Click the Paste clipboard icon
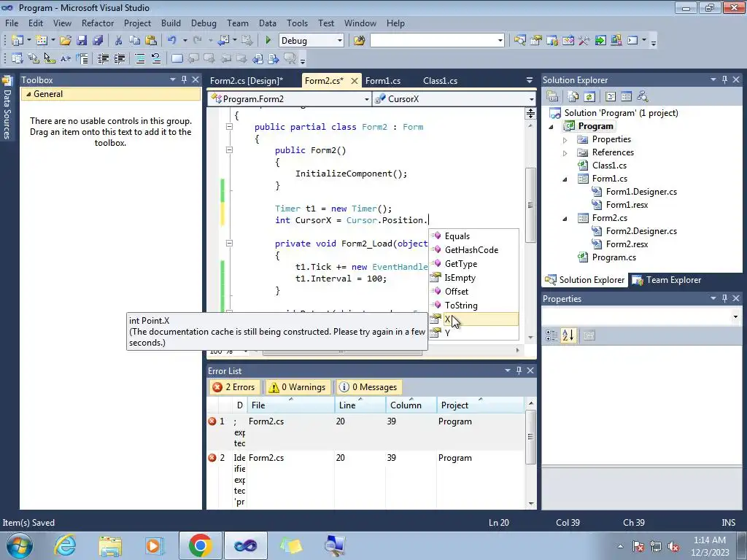Image resolution: width=747 pixels, height=560 pixels. pyautogui.click(x=151, y=41)
